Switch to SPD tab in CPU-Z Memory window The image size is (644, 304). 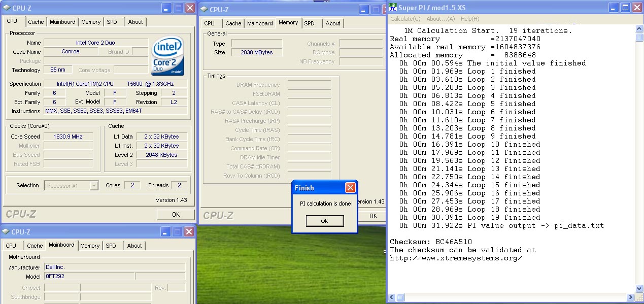(x=309, y=23)
